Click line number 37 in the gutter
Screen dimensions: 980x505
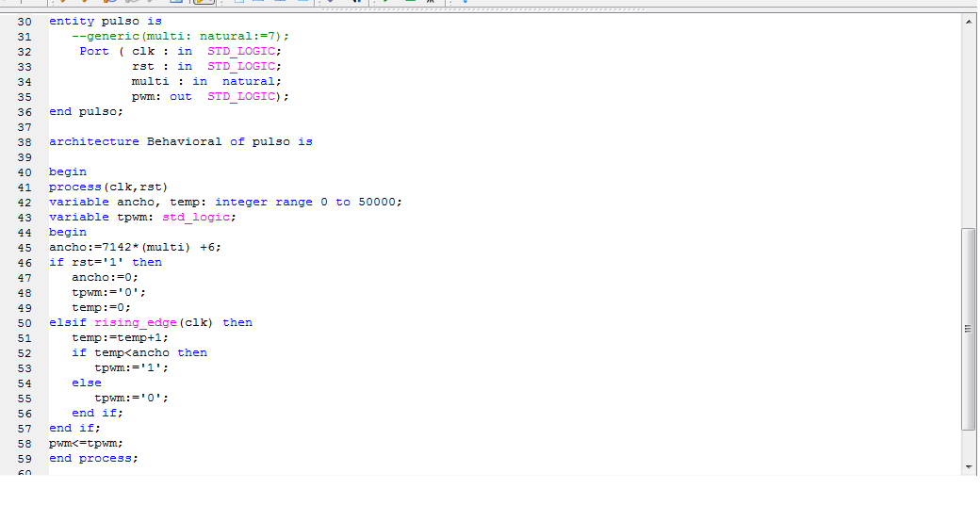24,127
